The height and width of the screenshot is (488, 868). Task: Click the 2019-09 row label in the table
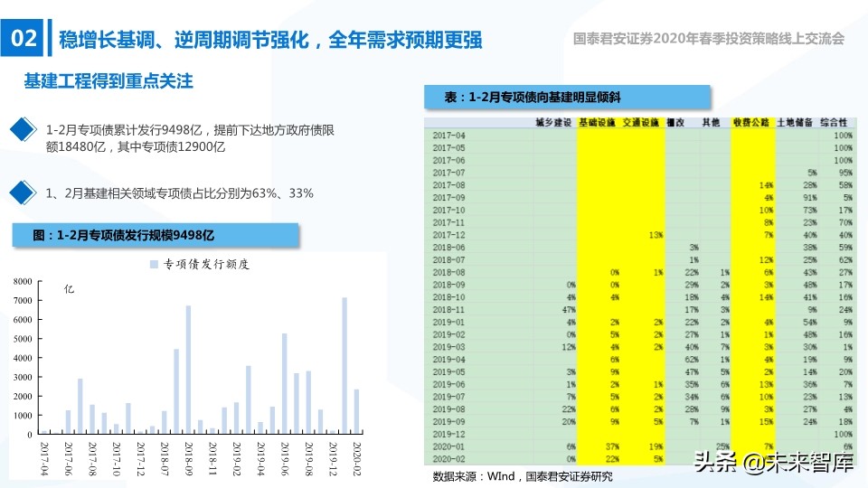pos(449,422)
